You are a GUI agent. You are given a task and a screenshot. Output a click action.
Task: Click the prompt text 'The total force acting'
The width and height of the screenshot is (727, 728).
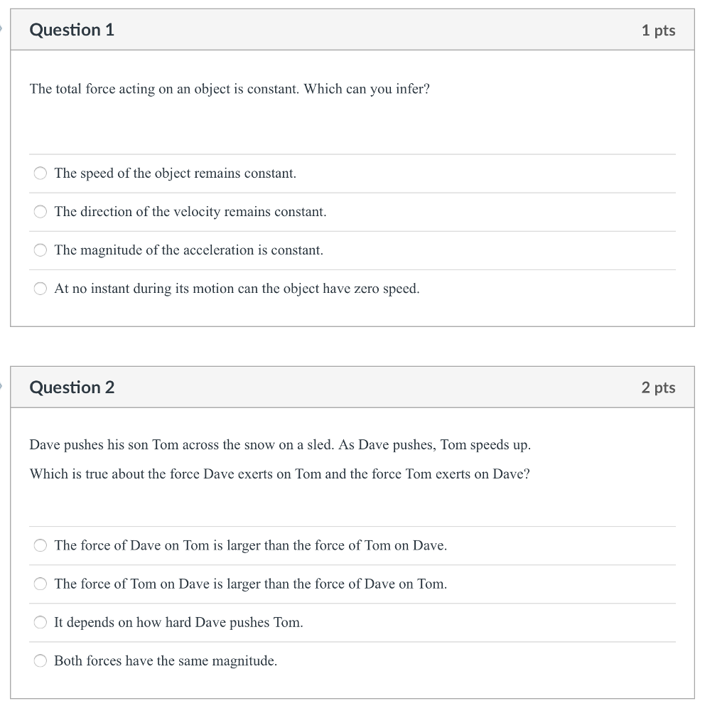click(230, 89)
